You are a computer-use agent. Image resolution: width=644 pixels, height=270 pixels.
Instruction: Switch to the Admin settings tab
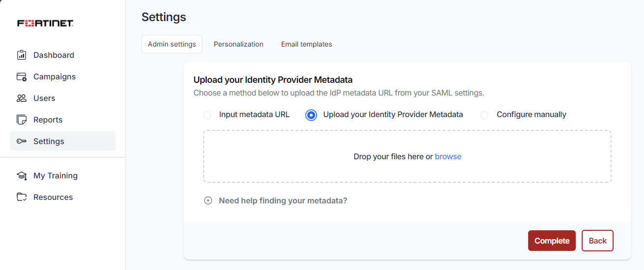coord(172,44)
